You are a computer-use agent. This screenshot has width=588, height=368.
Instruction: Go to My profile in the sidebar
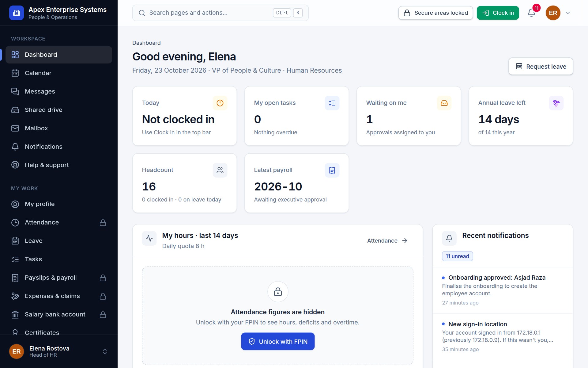59,204
